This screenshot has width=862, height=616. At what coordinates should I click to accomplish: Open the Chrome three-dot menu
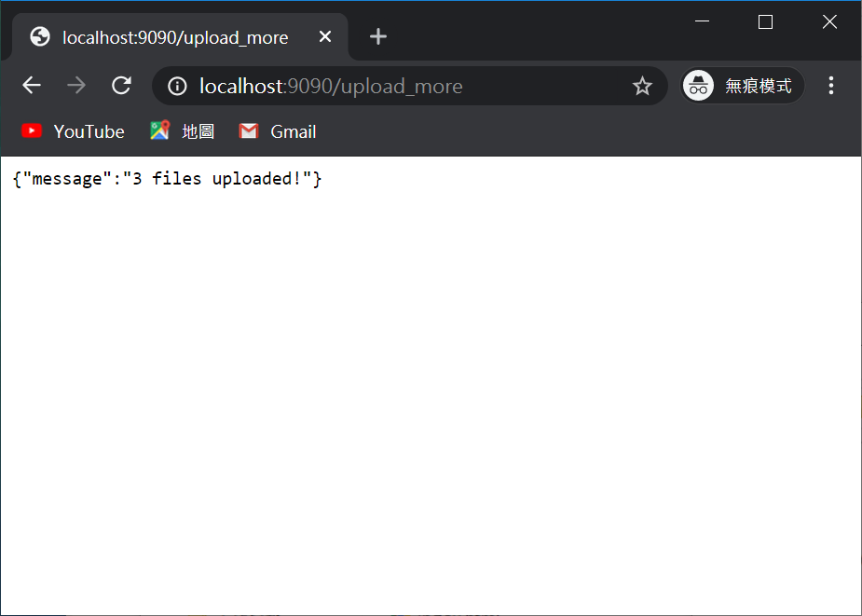831,85
